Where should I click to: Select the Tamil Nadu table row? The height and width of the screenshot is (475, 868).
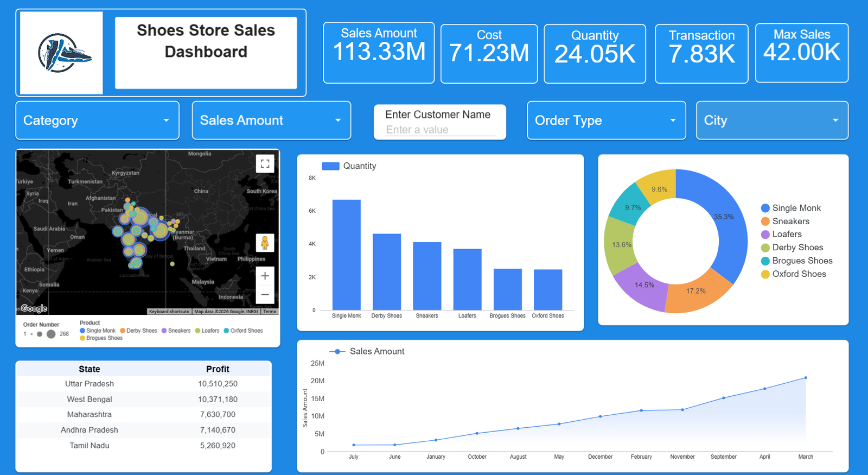144,446
